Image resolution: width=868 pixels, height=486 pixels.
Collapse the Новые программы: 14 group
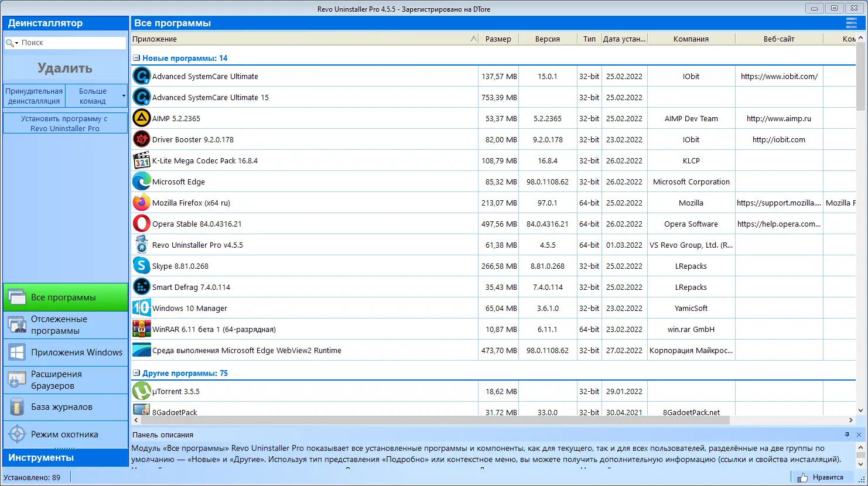[x=136, y=58]
